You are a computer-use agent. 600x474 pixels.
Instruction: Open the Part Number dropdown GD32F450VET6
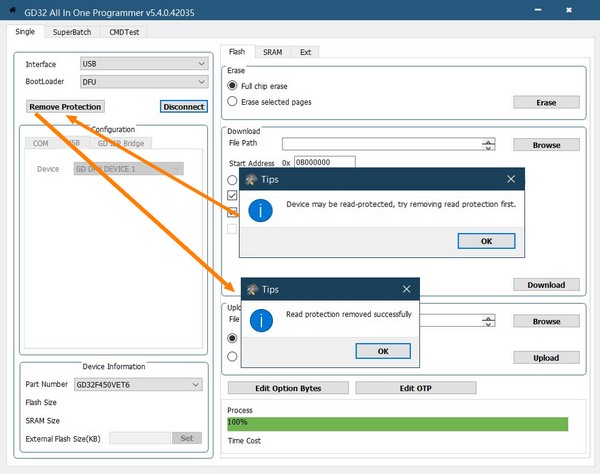coord(138,384)
